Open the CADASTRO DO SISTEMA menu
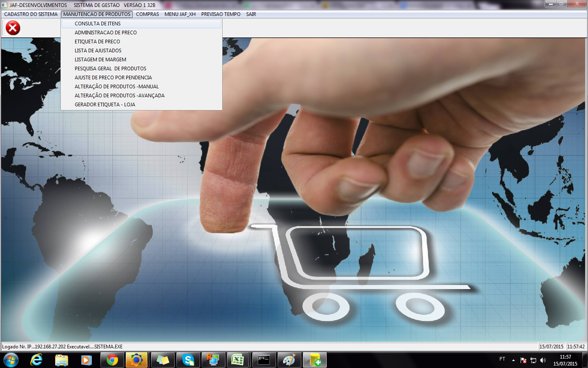Viewport: 588px width, 368px height. pyautogui.click(x=31, y=14)
